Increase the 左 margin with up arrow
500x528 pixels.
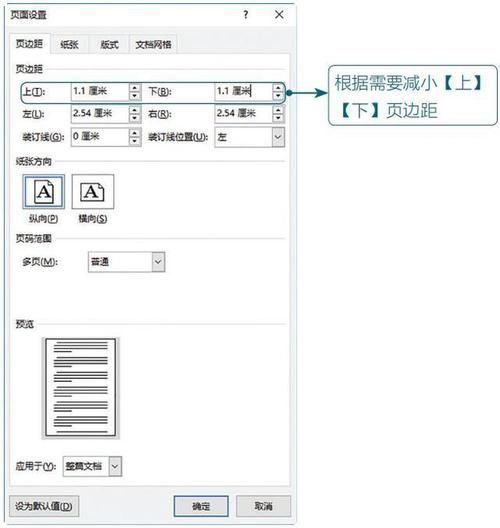coord(135,110)
